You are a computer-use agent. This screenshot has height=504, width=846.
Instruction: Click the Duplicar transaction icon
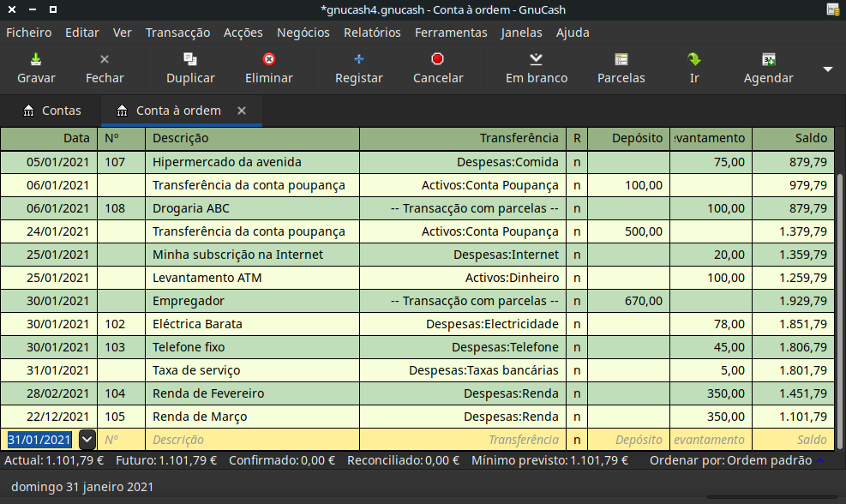click(x=190, y=60)
